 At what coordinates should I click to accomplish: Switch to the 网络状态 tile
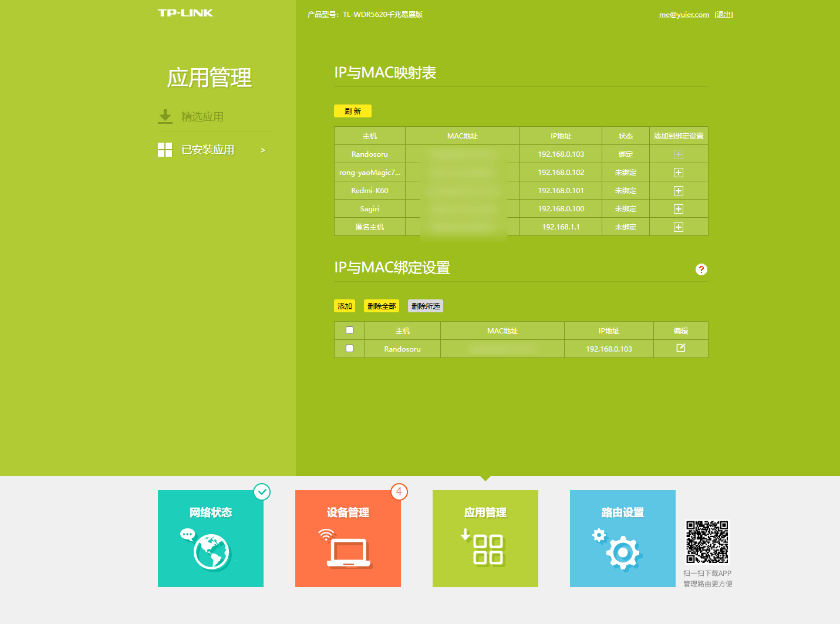pos(211,538)
